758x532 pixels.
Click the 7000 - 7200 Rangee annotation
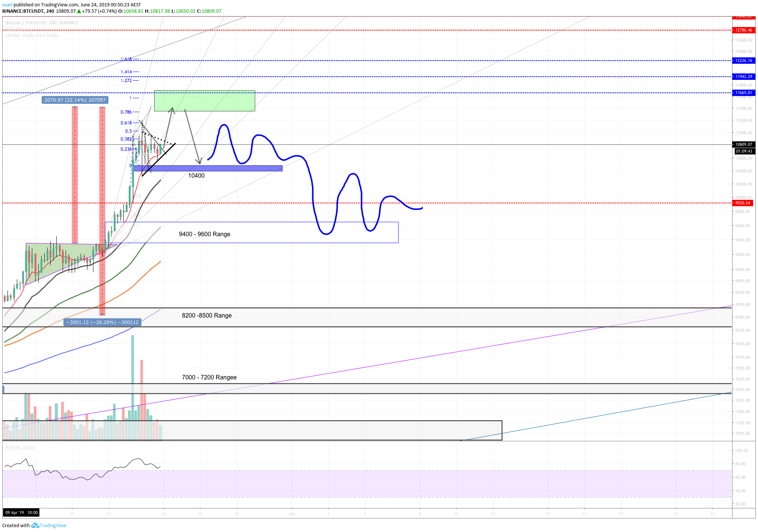click(209, 377)
